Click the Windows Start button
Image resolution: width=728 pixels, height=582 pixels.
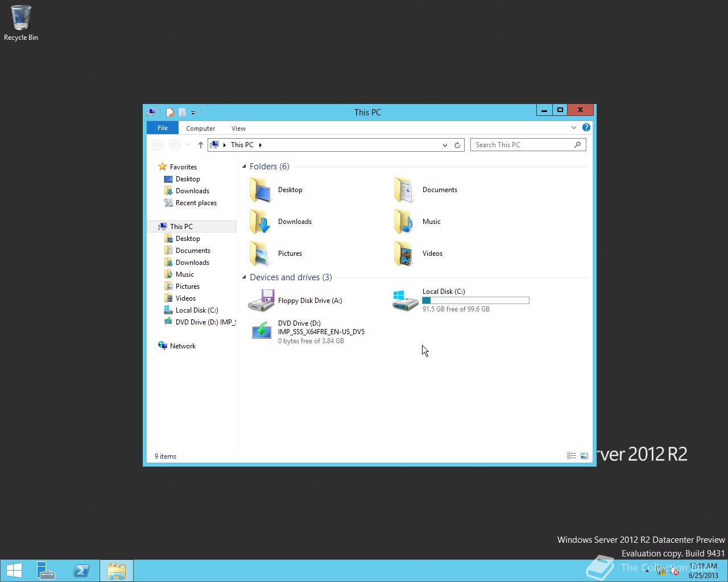coord(14,571)
